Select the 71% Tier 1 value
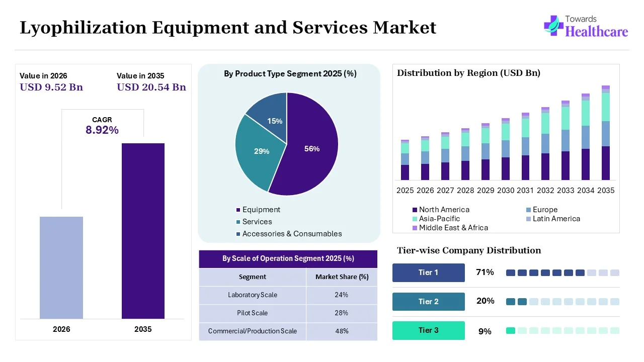This screenshot has width=644, height=362. pos(485,273)
